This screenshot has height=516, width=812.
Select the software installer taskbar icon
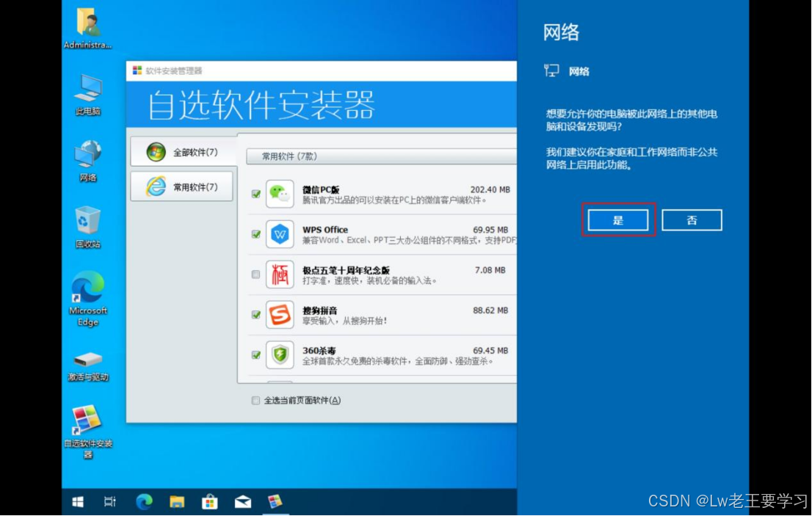pyautogui.click(x=275, y=501)
